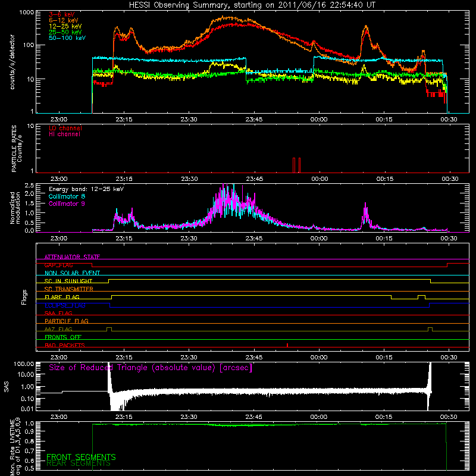The height and width of the screenshot is (476, 476).
Task: Click the ATTENUATOR_STATE flag label
Action: click(72, 257)
